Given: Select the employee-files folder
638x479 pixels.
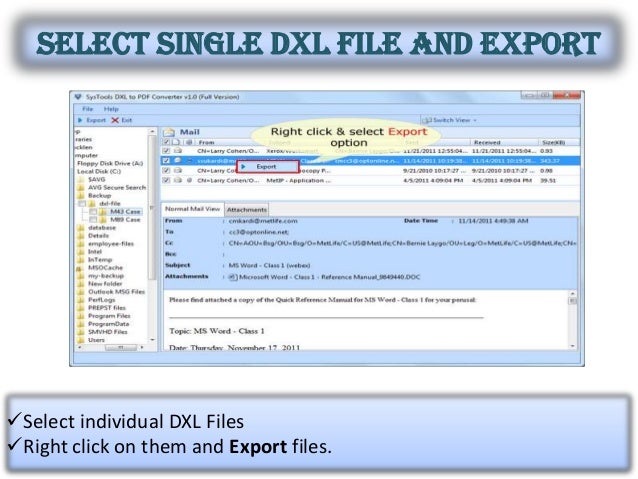Looking at the screenshot, I should coord(111,244).
